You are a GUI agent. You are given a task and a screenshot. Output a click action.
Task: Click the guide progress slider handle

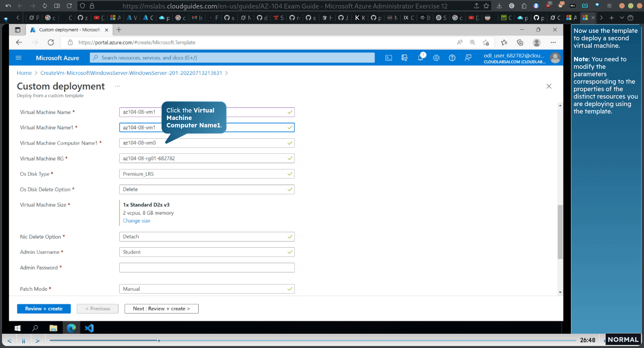[159, 340]
